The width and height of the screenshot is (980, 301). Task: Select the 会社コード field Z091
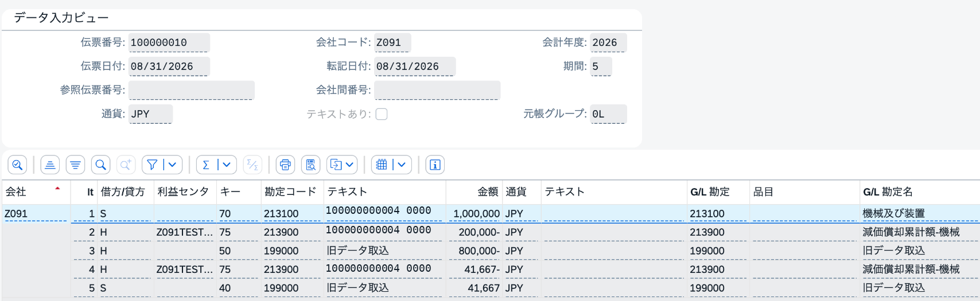pyautogui.click(x=393, y=42)
